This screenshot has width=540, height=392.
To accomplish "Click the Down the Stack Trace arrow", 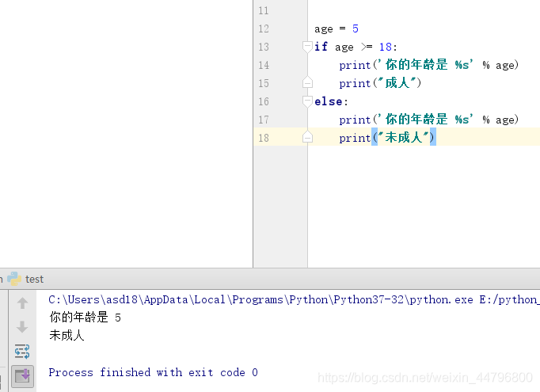I will [22, 327].
